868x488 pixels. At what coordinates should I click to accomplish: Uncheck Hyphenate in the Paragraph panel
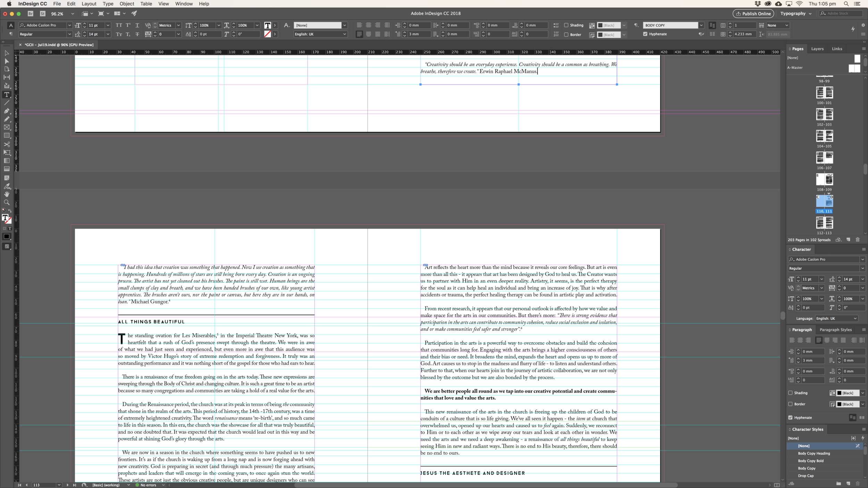pos(790,418)
